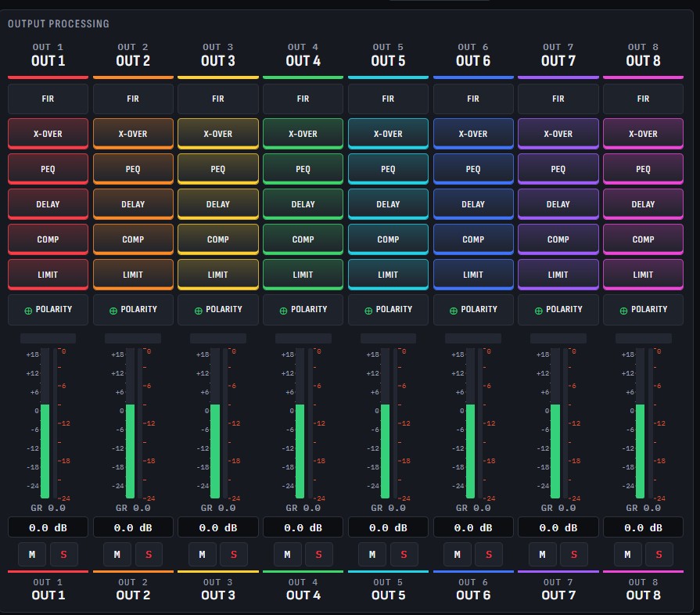Screen dimensions: 700x615
Task: Select OUT 1 gain value field
Action: [x=48, y=527]
